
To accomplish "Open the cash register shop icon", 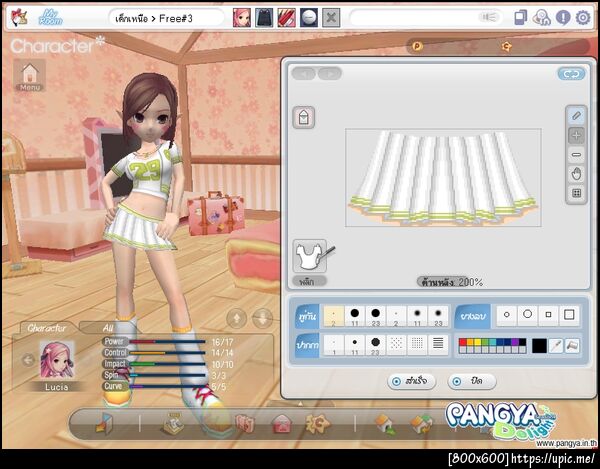I will pyautogui.click(x=172, y=424).
